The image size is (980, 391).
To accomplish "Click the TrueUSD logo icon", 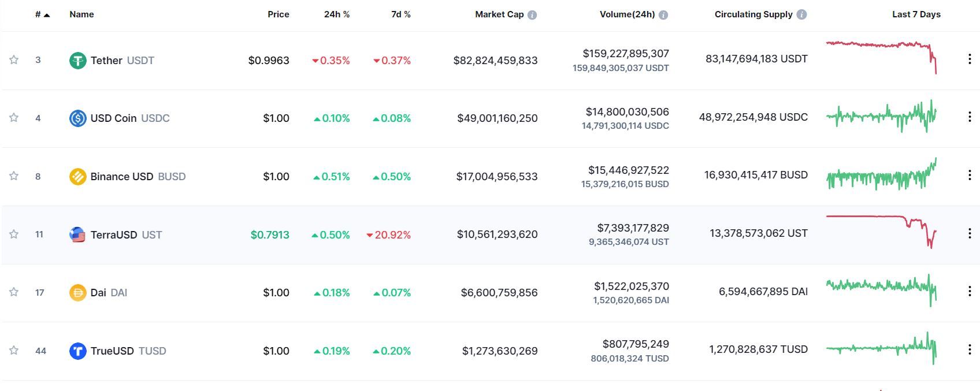I will coord(77,351).
